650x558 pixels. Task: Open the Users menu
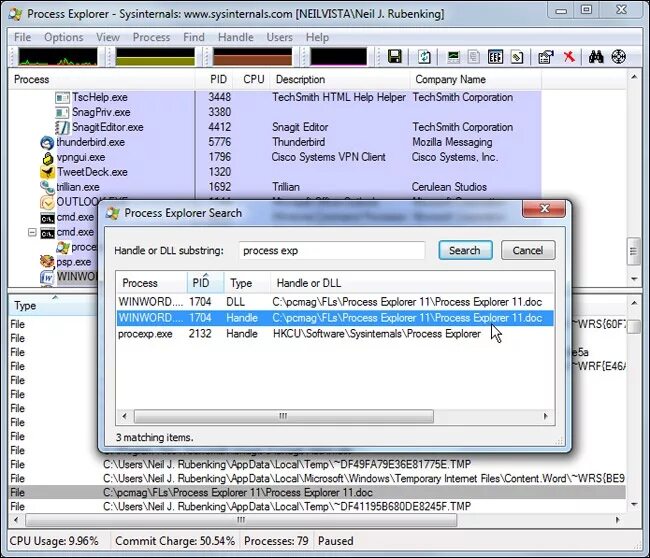point(279,37)
